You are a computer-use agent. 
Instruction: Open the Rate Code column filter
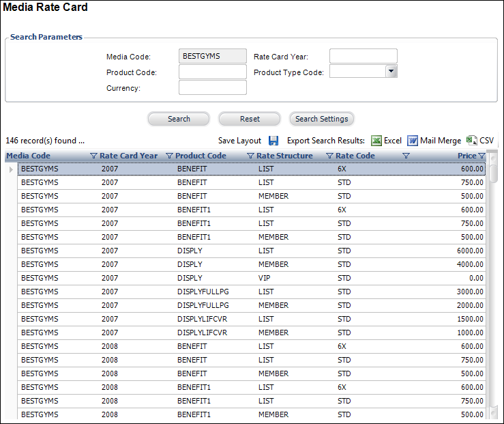pos(406,156)
